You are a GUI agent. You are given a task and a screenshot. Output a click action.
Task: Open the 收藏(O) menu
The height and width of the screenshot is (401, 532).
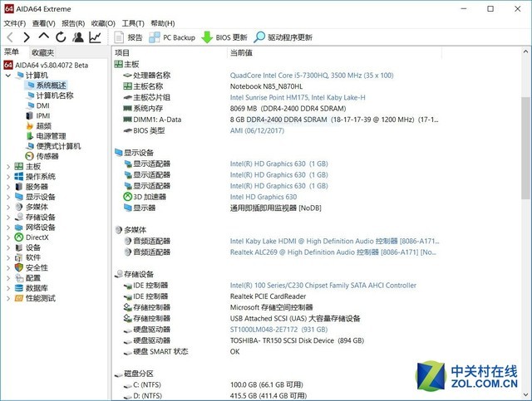click(103, 23)
